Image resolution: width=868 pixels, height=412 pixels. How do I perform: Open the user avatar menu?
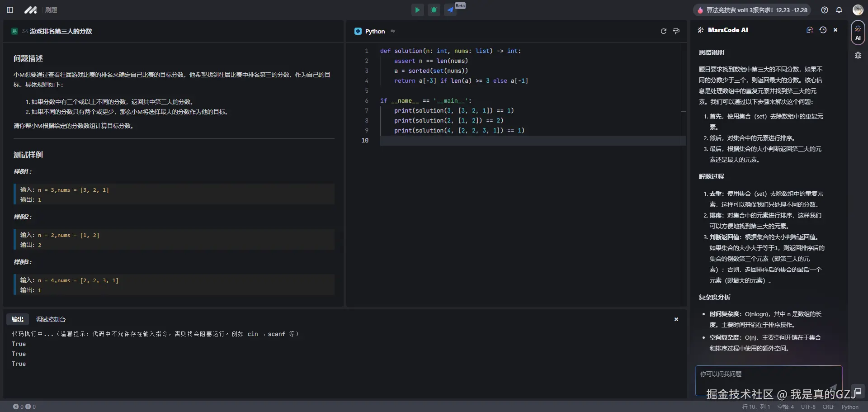click(858, 10)
